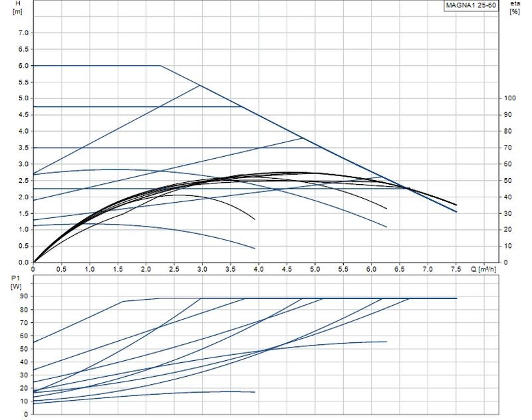This screenshot has width=532, height=420.
Task: Click the 70 tick on eta axis
Action: (x=509, y=148)
